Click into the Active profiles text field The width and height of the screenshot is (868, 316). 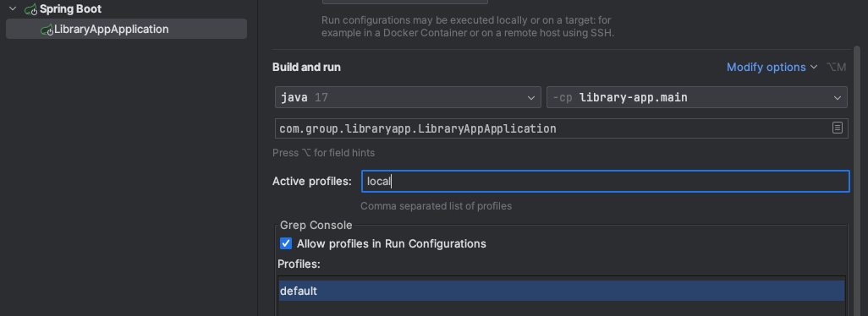[606, 181]
